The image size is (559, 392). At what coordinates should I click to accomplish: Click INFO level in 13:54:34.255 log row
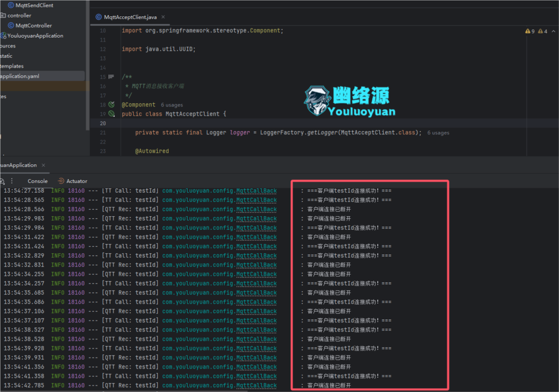click(x=58, y=274)
